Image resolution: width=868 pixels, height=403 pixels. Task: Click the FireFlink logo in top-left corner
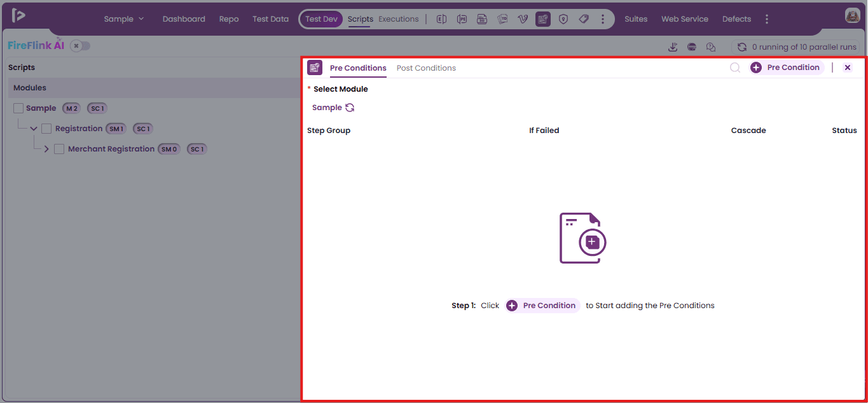pos(18,16)
